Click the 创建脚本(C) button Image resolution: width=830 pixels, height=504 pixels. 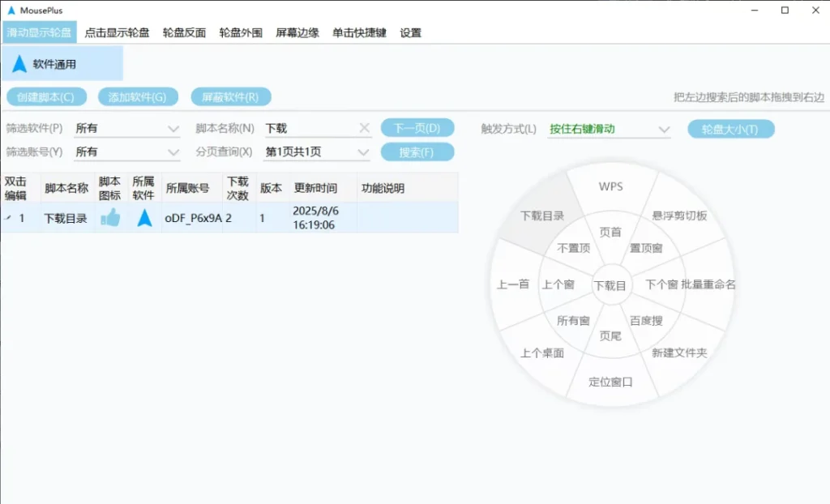[45, 96]
